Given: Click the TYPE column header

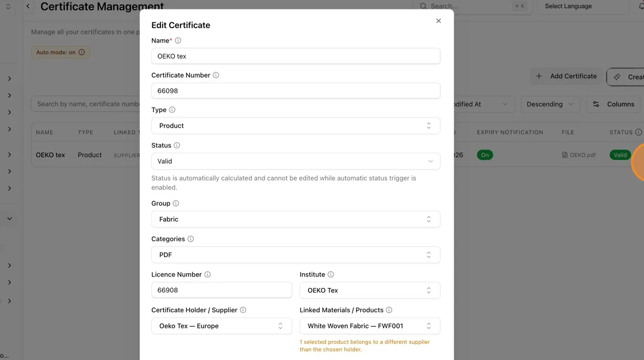Looking at the screenshot, I should click(x=86, y=132).
